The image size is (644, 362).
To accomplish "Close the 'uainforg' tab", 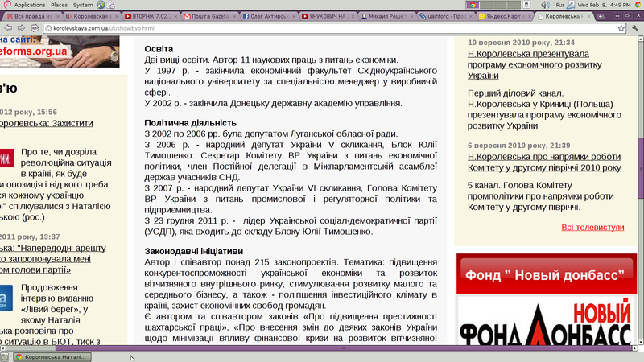I will click(x=471, y=16).
